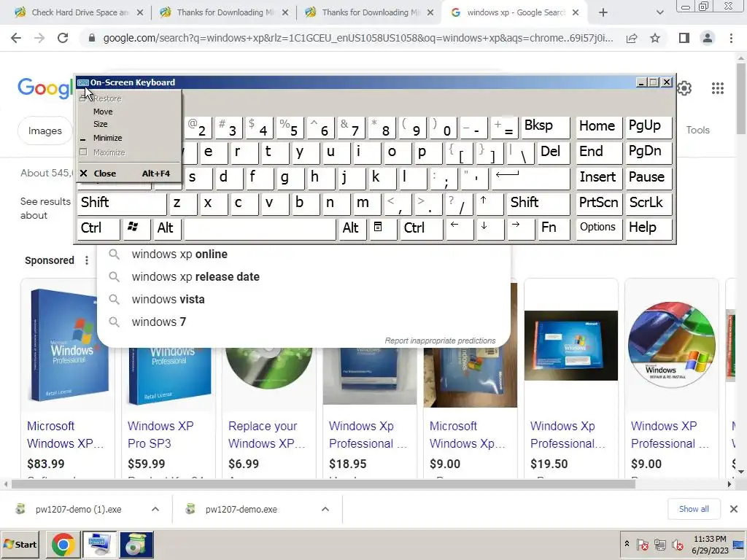Click the left Shift key

(x=122, y=203)
